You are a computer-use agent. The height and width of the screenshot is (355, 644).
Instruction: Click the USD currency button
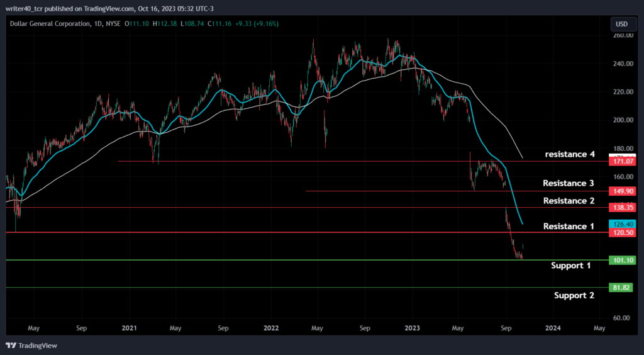tap(622, 25)
